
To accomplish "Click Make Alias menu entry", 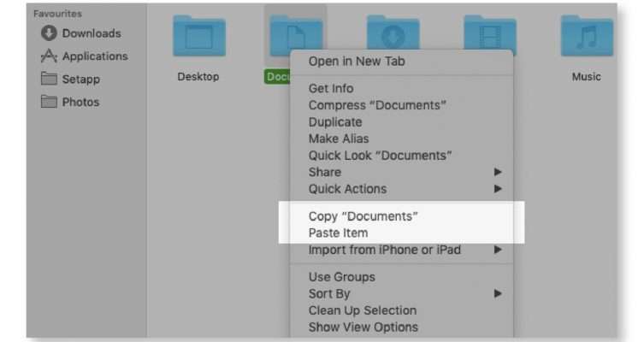I will click(x=339, y=139).
